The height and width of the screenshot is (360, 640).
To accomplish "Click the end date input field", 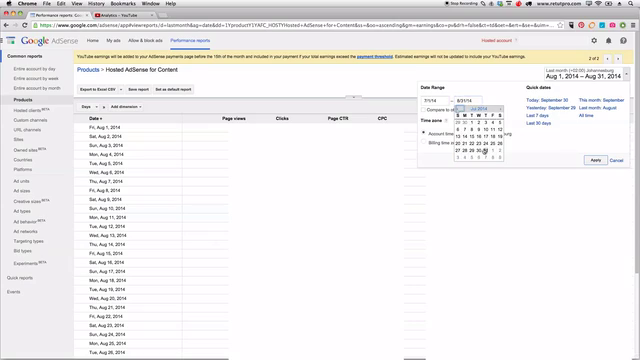I will (468, 100).
